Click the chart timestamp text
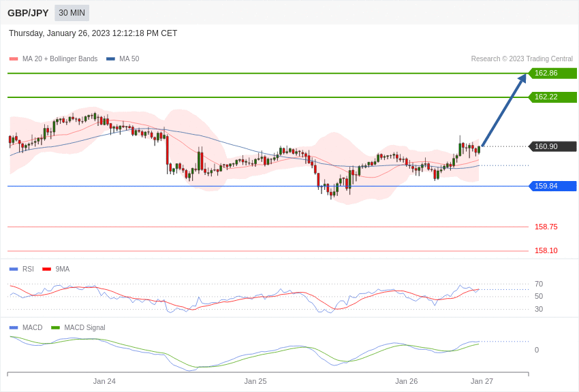This screenshot has height=392, width=579. [93, 33]
